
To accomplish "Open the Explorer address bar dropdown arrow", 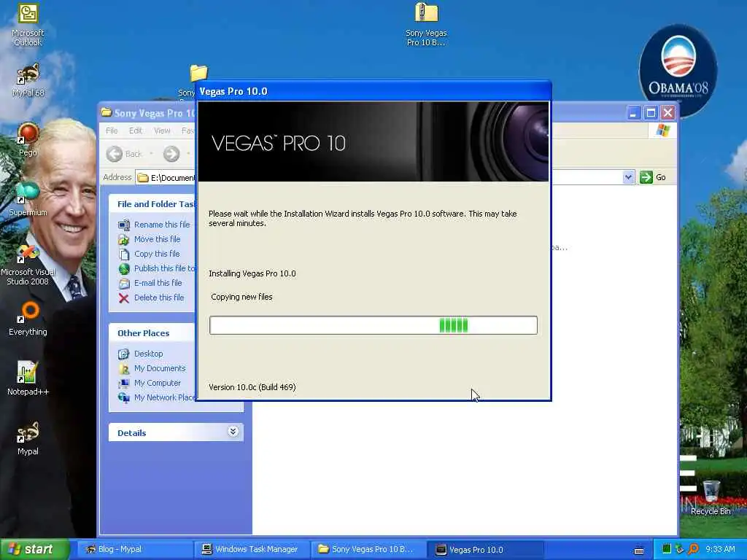I will pos(628,177).
